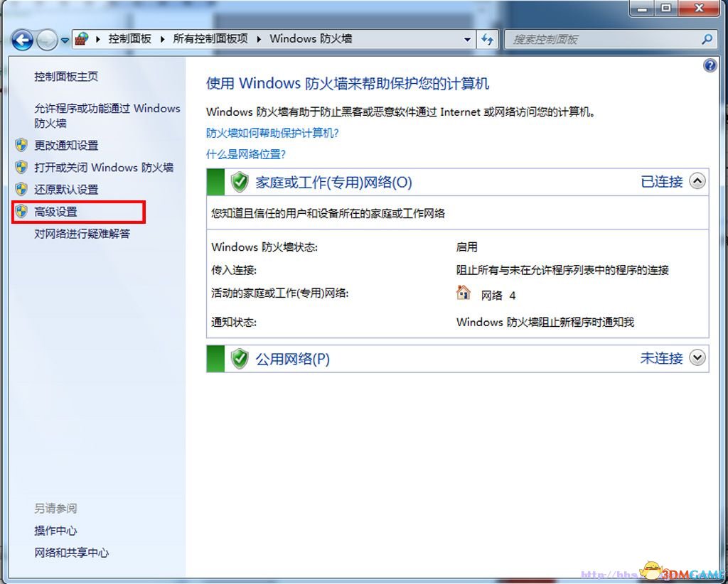Expand the 公用网络 section chevron
The width and height of the screenshot is (728, 584).
click(x=697, y=357)
